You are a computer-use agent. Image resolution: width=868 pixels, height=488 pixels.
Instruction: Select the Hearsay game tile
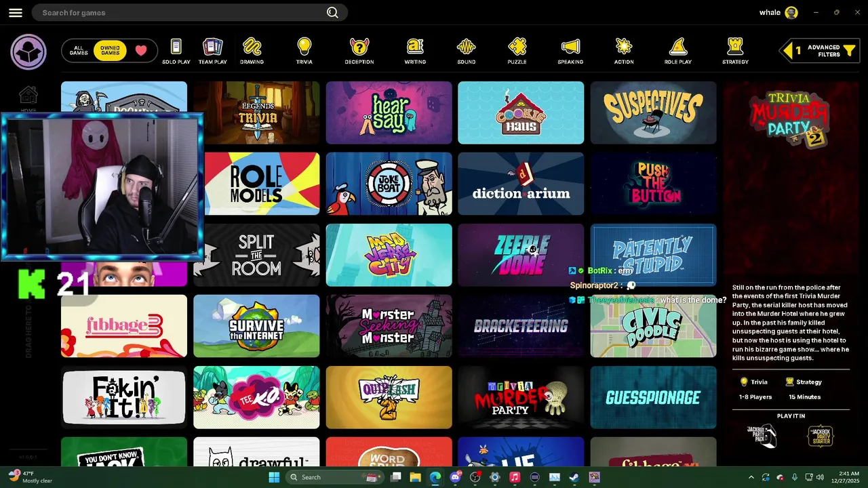pyautogui.click(x=389, y=113)
